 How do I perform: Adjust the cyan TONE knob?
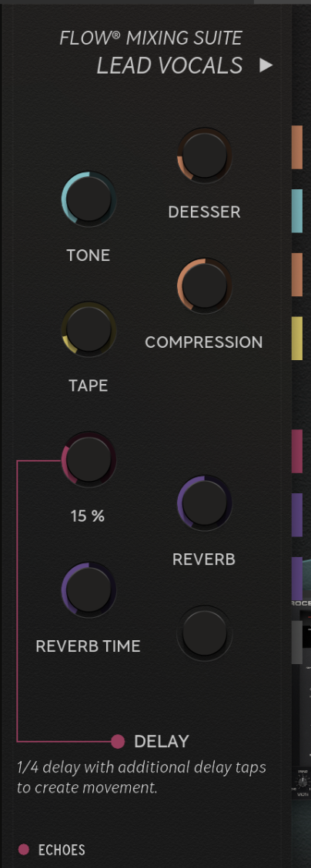89,199
